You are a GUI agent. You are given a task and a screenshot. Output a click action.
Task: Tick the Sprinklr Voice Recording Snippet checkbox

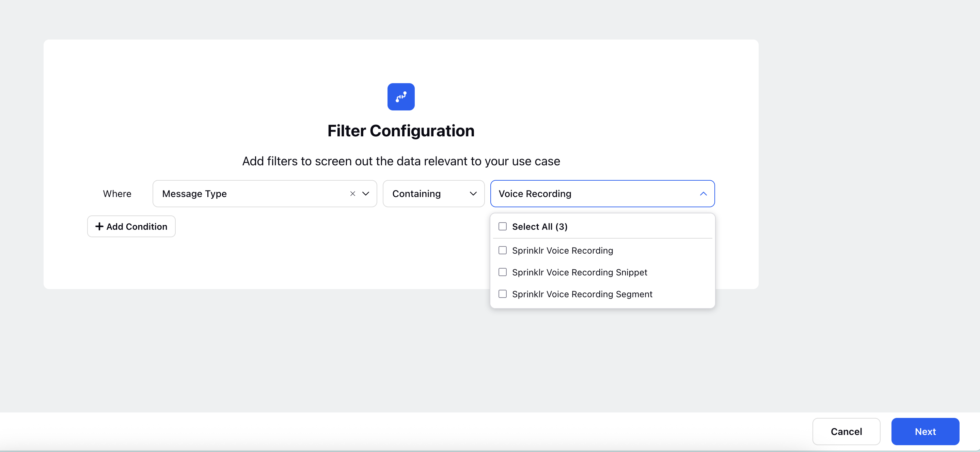pyautogui.click(x=502, y=272)
